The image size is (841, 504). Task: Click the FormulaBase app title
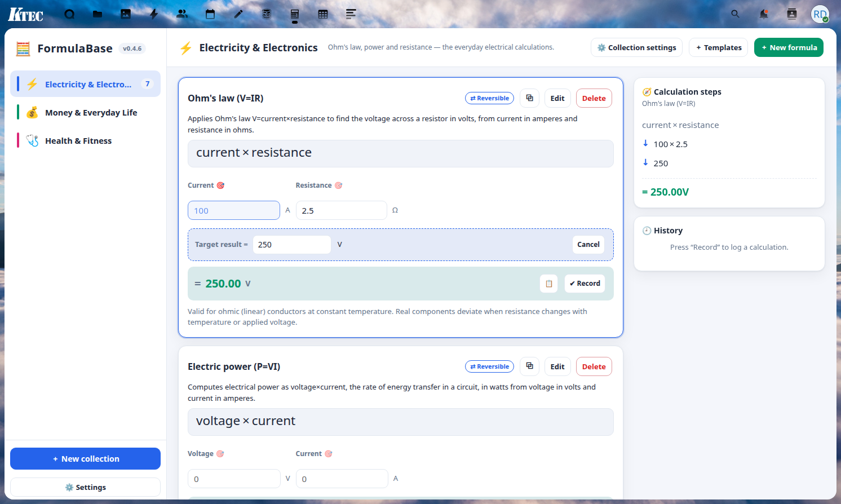[75, 48]
